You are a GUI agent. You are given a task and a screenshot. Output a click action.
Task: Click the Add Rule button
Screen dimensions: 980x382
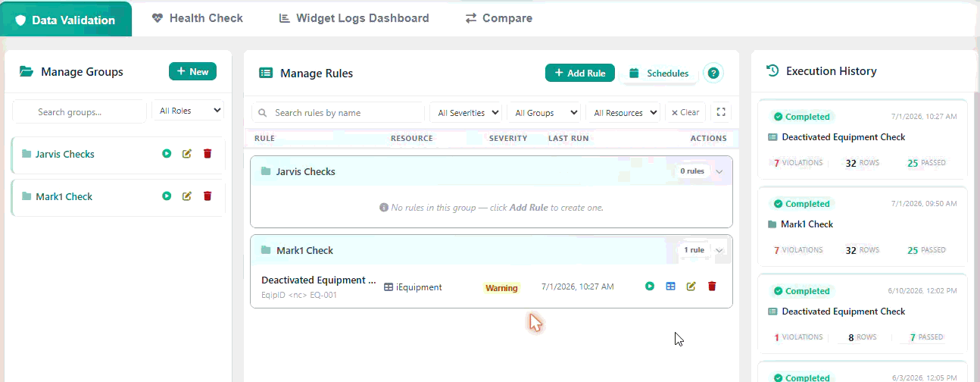(580, 73)
